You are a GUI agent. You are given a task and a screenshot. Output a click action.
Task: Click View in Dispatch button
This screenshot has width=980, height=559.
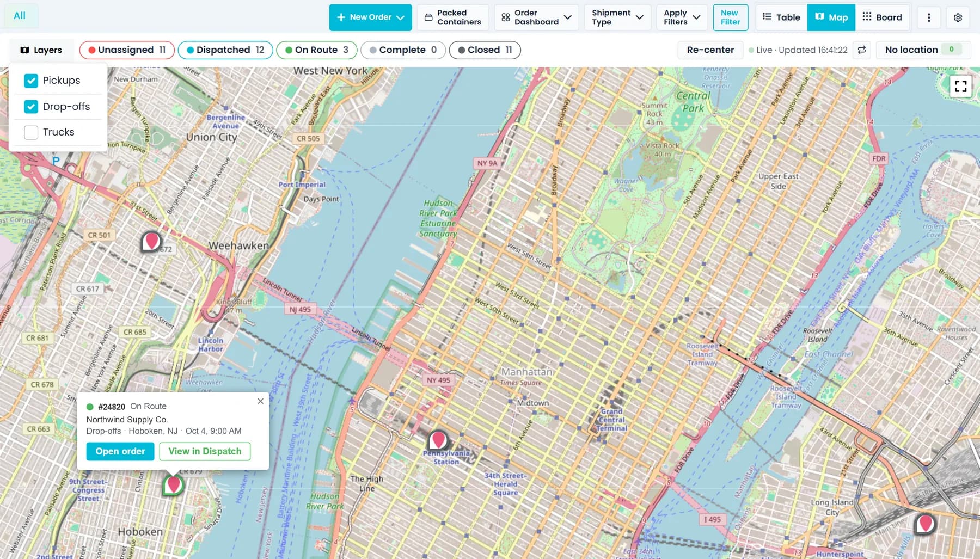(x=205, y=451)
